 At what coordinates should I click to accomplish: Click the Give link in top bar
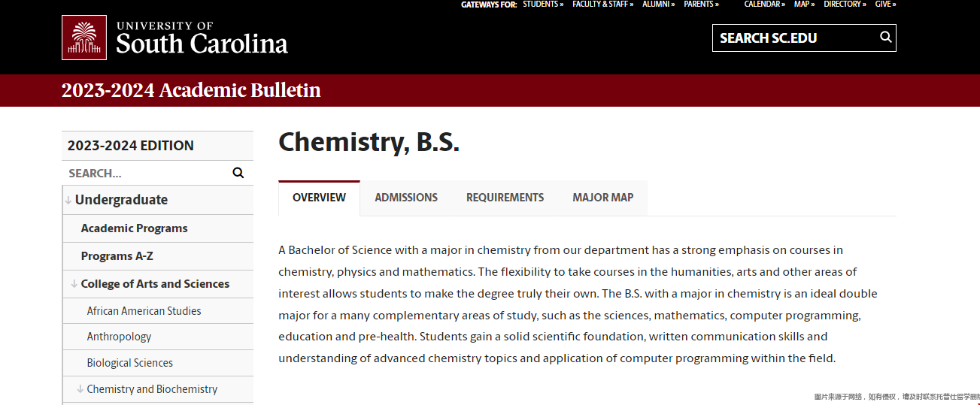pyautogui.click(x=885, y=5)
